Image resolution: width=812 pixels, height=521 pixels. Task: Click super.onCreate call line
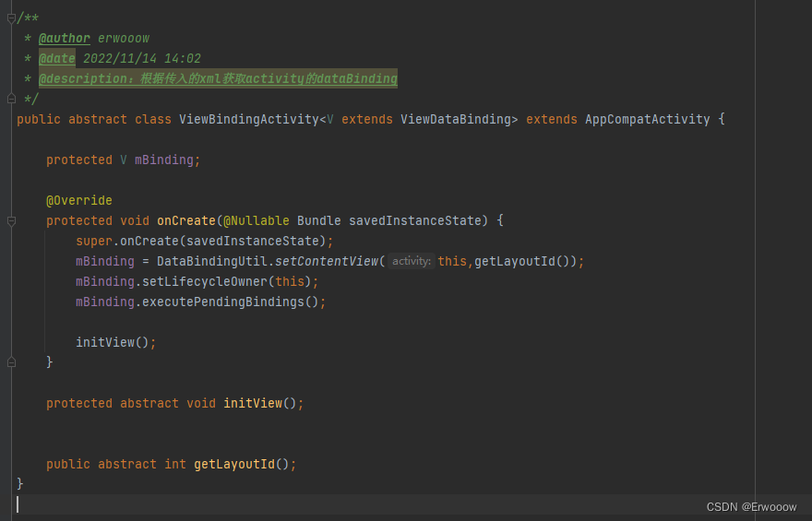(205, 241)
